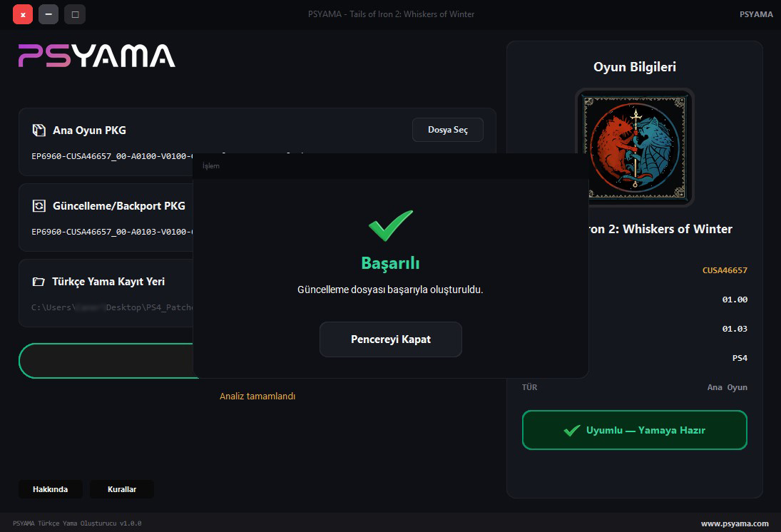Click the Türkçe Yama Kayıt Yeri folder icon

[x=39, y=282]
